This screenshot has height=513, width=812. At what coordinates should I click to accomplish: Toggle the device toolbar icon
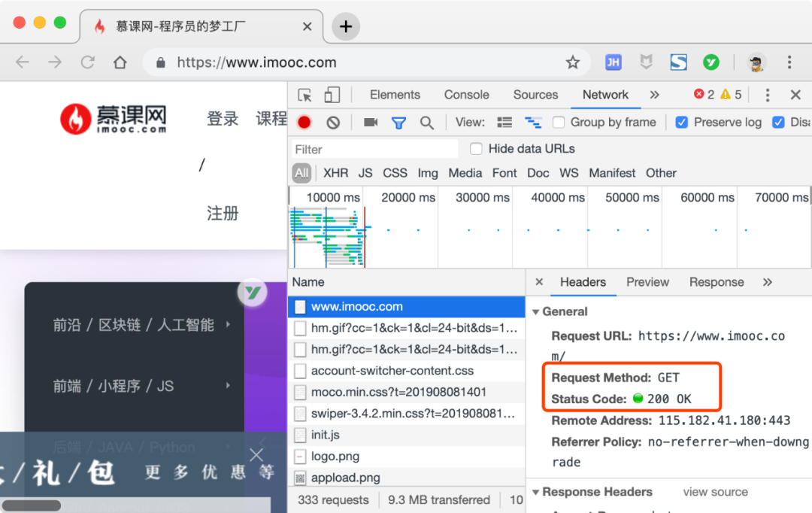(x=331, y=95)
